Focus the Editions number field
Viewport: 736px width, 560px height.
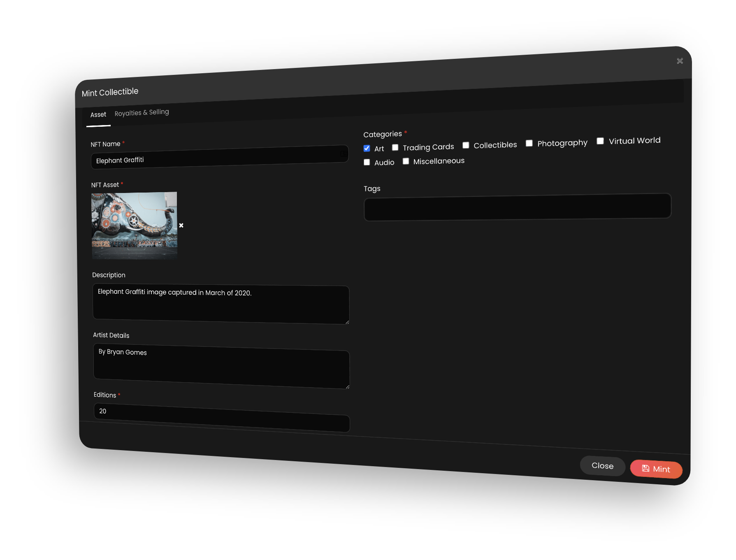(x=222, y=417)
